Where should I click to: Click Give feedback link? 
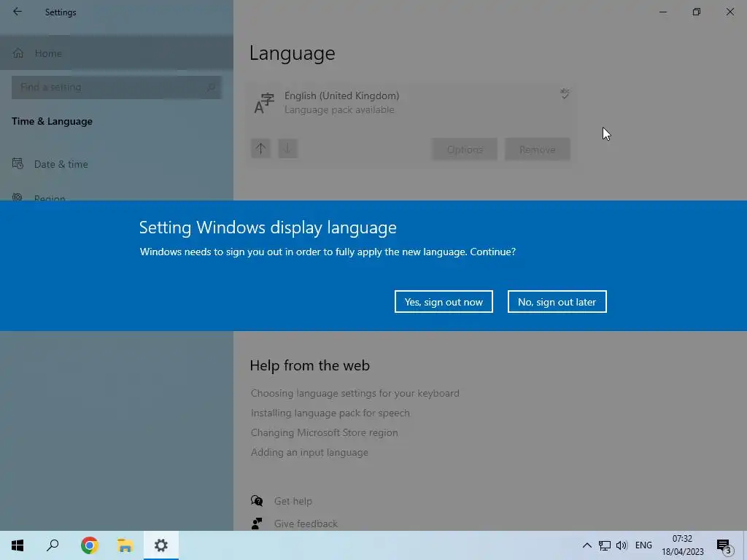pyautogui.click(x=306, y=524)
